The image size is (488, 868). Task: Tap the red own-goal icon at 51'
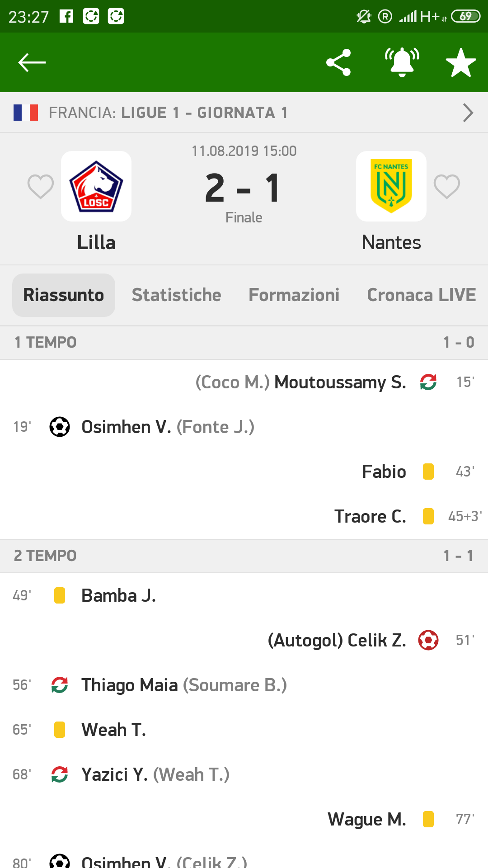[x=428, y=640]
